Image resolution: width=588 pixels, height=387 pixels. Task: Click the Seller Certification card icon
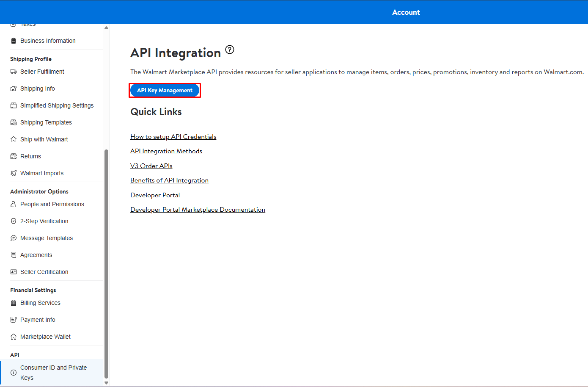point(14,272)
